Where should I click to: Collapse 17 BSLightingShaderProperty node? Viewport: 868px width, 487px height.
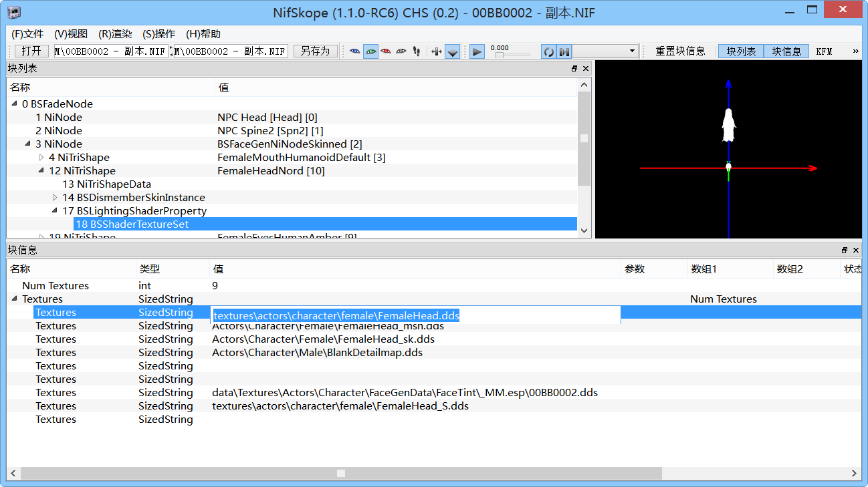(x=55, y=211)
